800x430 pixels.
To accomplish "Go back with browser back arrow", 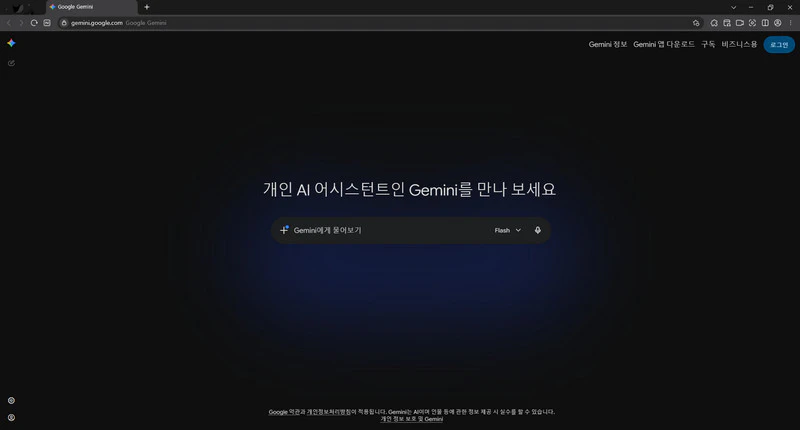I will pyautogui.click(x=9, y=23).
